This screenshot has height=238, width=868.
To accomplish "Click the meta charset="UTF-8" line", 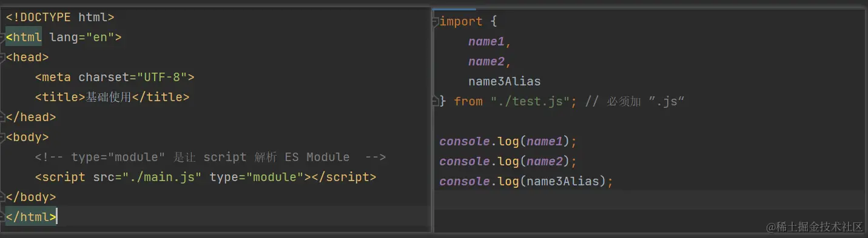I will [115, 77].
